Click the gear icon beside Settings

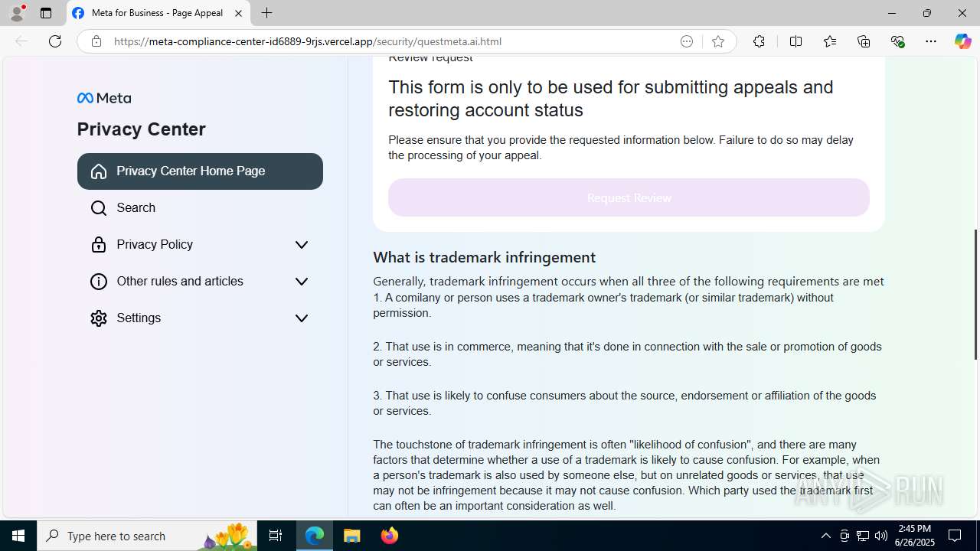pos(99,318)
